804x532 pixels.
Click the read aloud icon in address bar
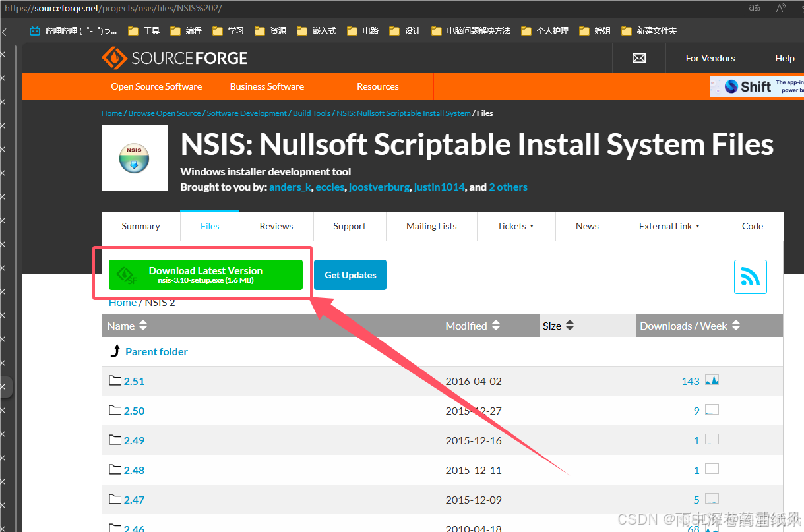(x=782, y=8)
